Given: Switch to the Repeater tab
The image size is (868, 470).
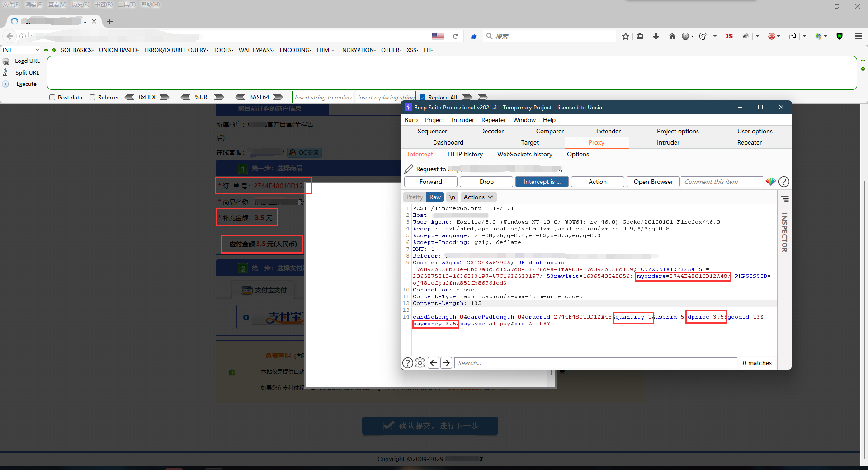Looking at the screenshot, I should coord(750,143).
